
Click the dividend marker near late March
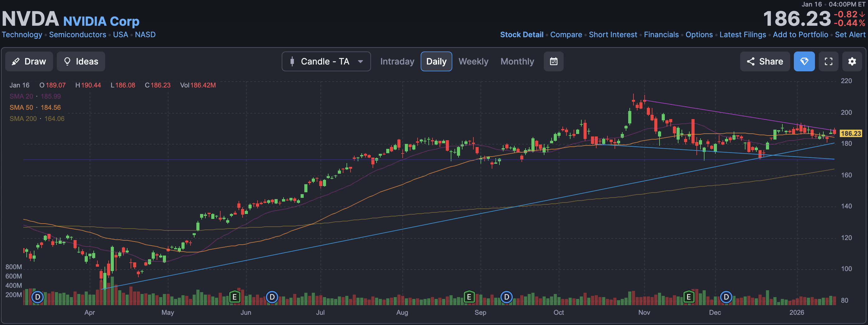38,297
